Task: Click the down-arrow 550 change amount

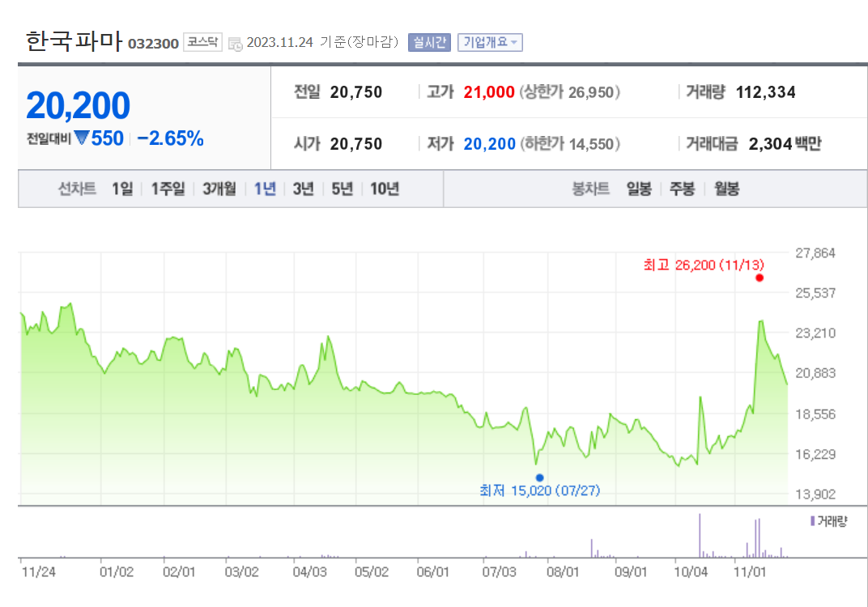Action: point(99,138)
